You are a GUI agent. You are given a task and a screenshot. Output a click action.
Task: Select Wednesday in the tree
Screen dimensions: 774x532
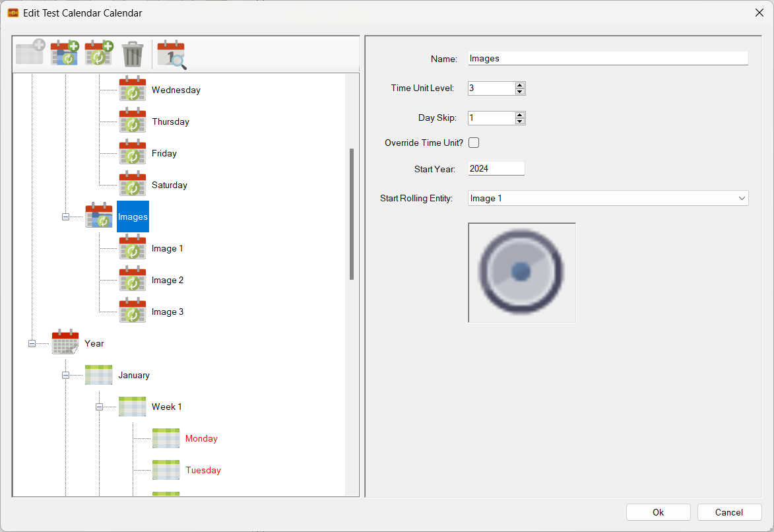[176, 90]
